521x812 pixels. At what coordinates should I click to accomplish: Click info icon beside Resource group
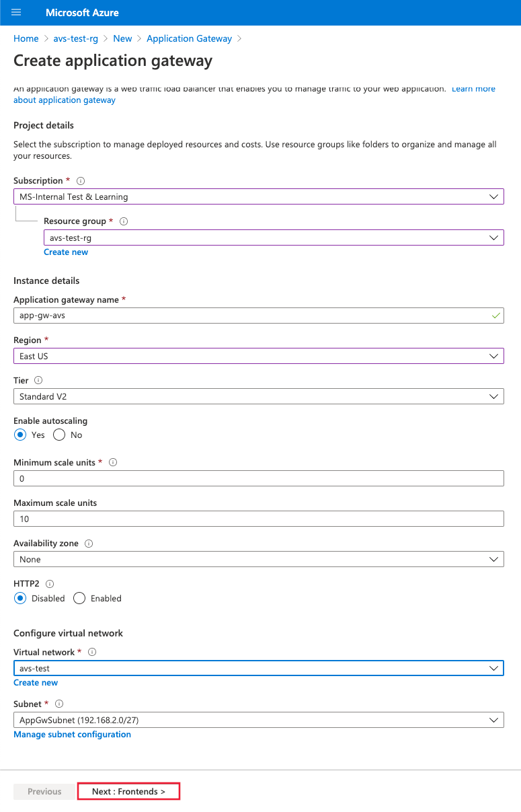pos(124,221)
